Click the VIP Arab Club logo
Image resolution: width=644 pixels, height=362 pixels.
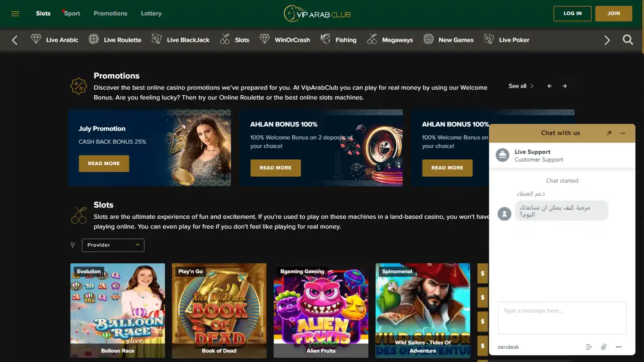(x=317, y=14)
